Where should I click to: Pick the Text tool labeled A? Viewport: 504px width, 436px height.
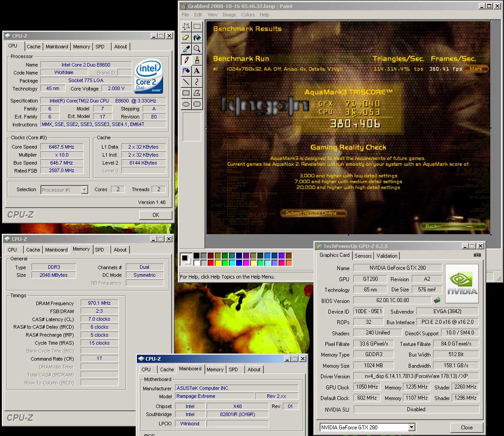click(197, 71)
